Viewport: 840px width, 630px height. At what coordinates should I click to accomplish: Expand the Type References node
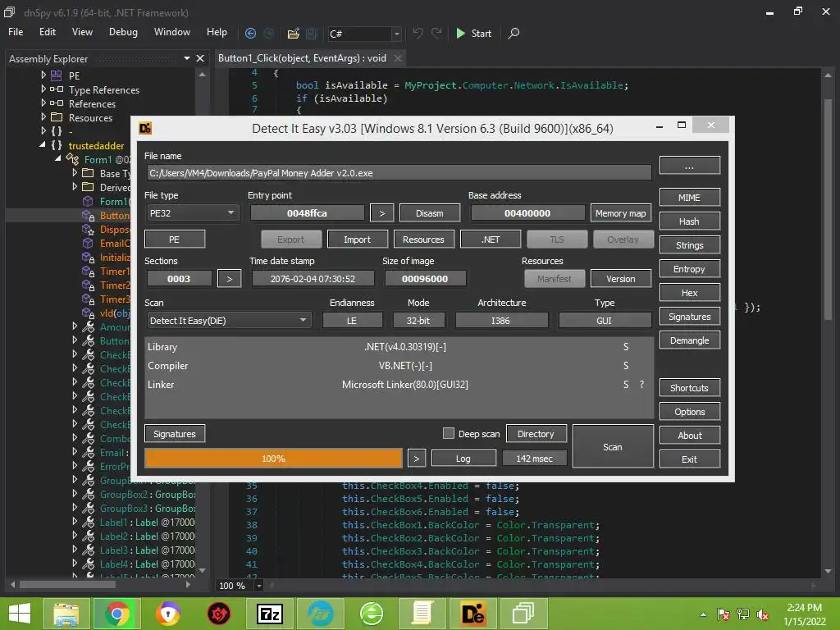(43, 89)
